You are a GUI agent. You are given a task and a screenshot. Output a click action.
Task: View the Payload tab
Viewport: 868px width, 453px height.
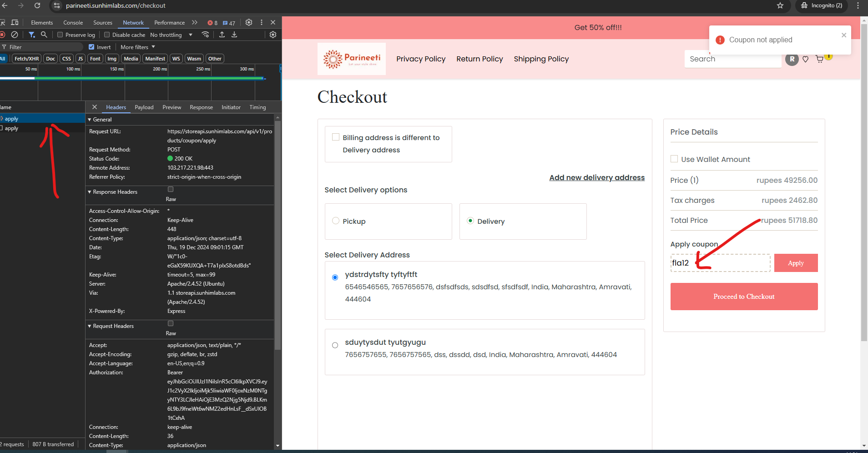144,107
